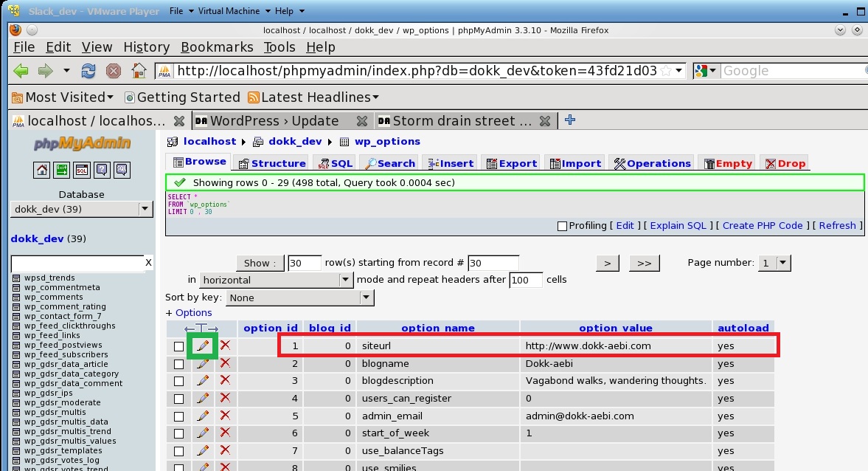Screen dimensions: 868x471
Task: Select the admin_email row checkbox
Action: pos(178,416)
